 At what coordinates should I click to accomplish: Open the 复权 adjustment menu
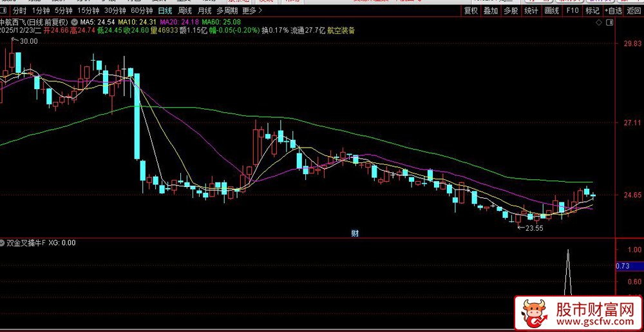(x=471, y=11)
